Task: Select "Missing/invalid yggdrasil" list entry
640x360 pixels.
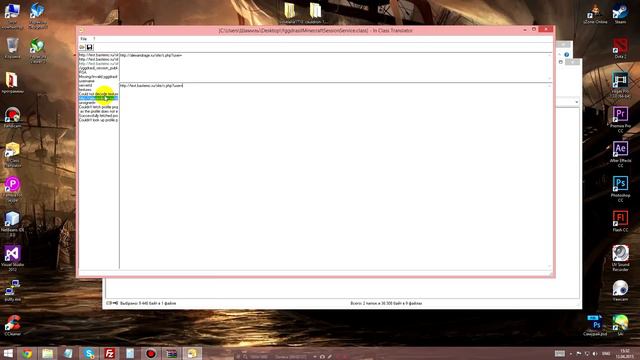Action: click(x=98, y=77)
